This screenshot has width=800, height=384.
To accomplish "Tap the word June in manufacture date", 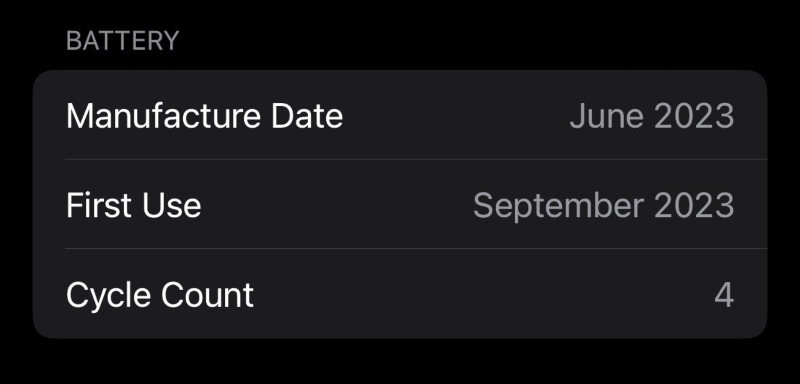I will point(607,116).
